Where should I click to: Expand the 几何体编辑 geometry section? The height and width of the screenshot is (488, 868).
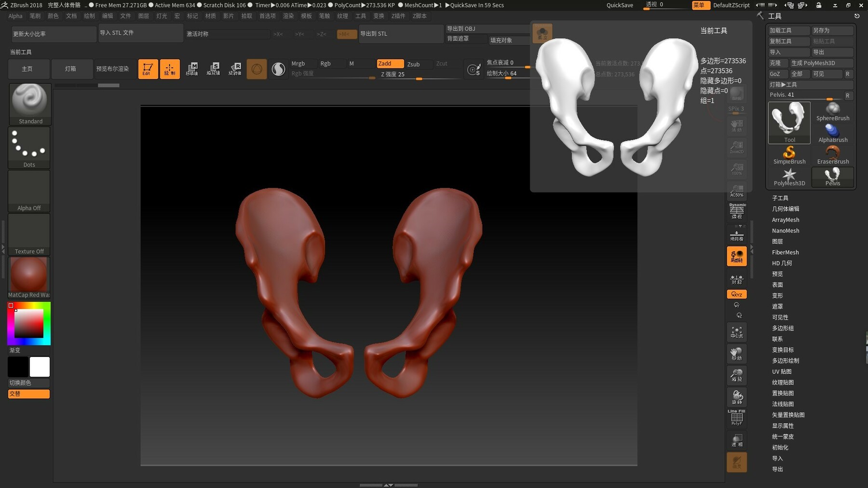coord(786,209)
